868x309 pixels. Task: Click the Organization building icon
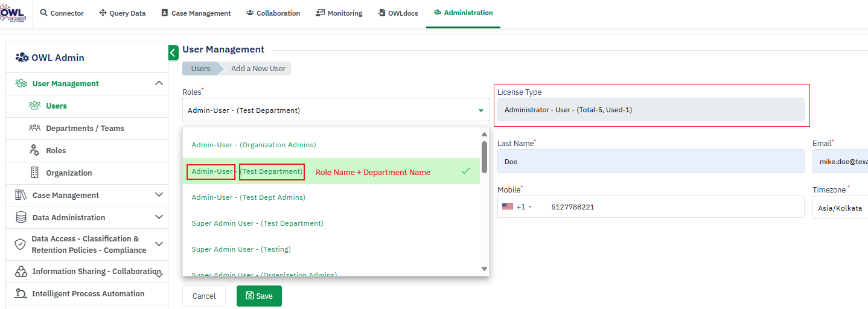(34, 173)
